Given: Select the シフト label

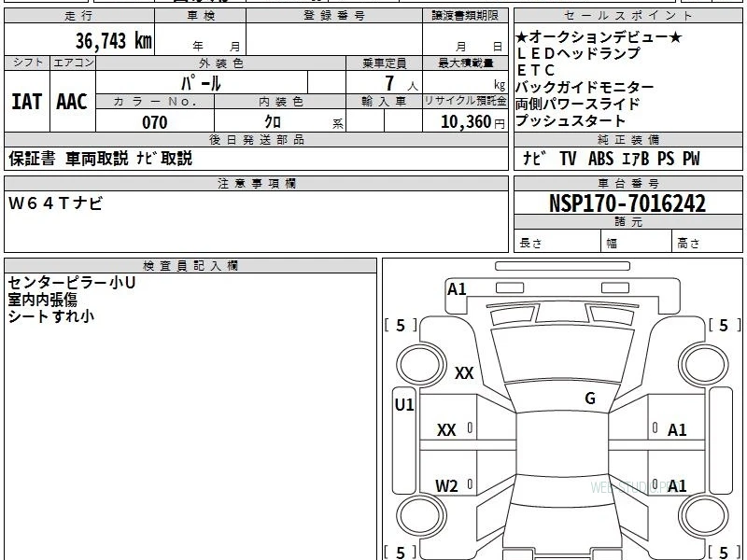Looking at the screenshot, I should [27, 63].
